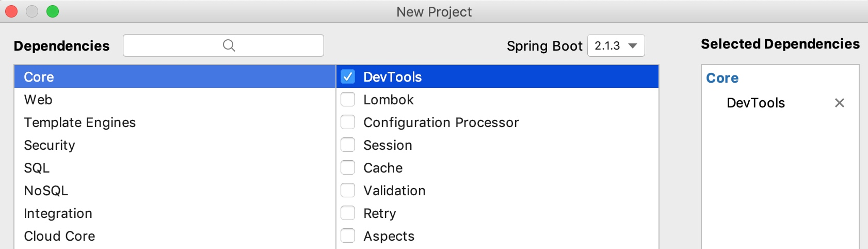Uncheck the DevTools checkbox
This screenshot has height=249, width=868.
348,77
